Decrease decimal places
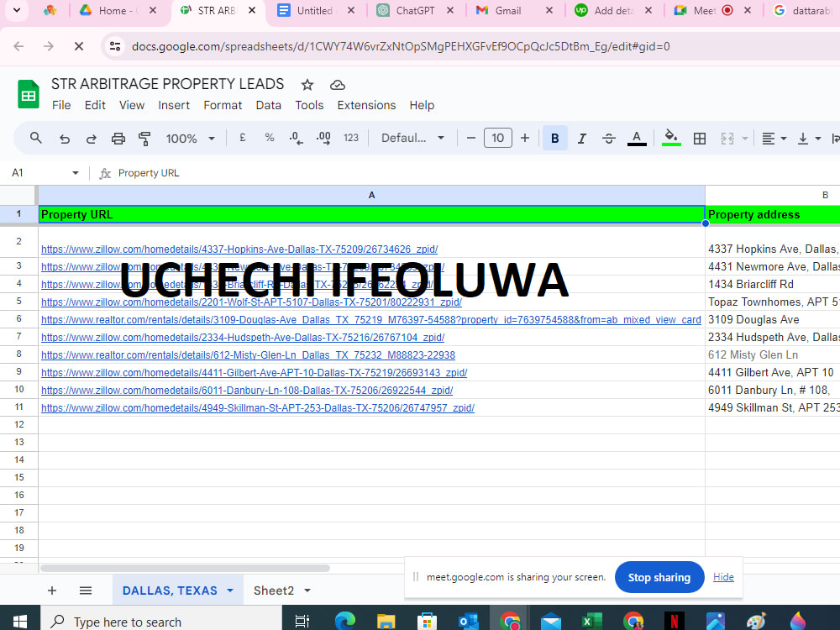This screenshot has width=840, height=630. click(296, 139)
